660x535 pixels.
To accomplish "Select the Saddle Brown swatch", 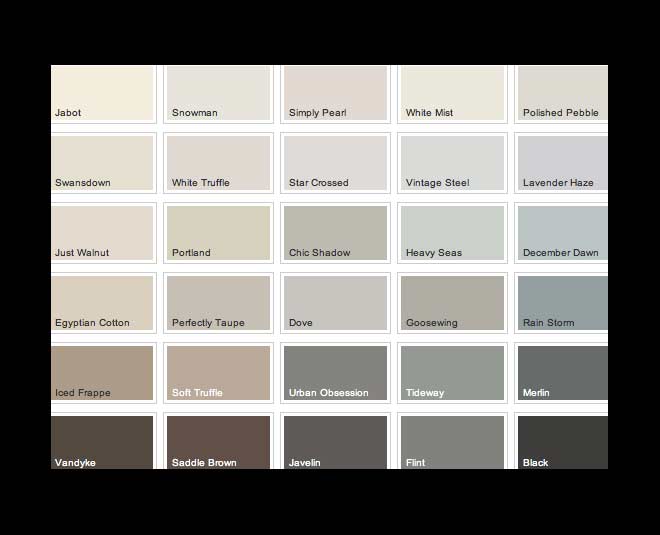I will click(218, 442).
